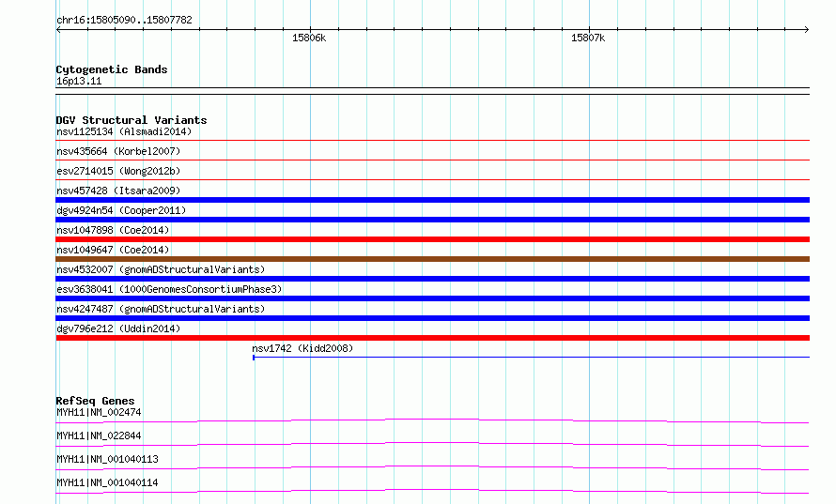Select the DGV Structural Variants track title
Viewport: 836px width, 504px height.
point(132,120)
